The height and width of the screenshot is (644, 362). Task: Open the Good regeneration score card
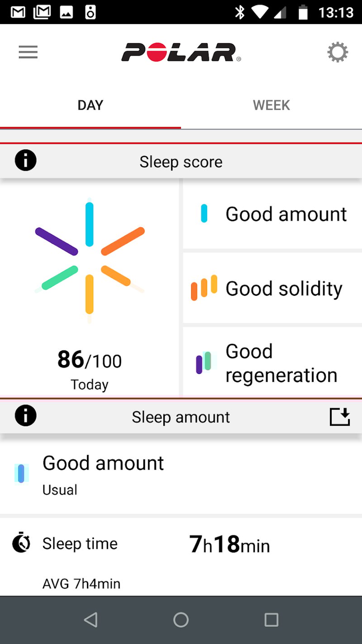tap(272, 363)
